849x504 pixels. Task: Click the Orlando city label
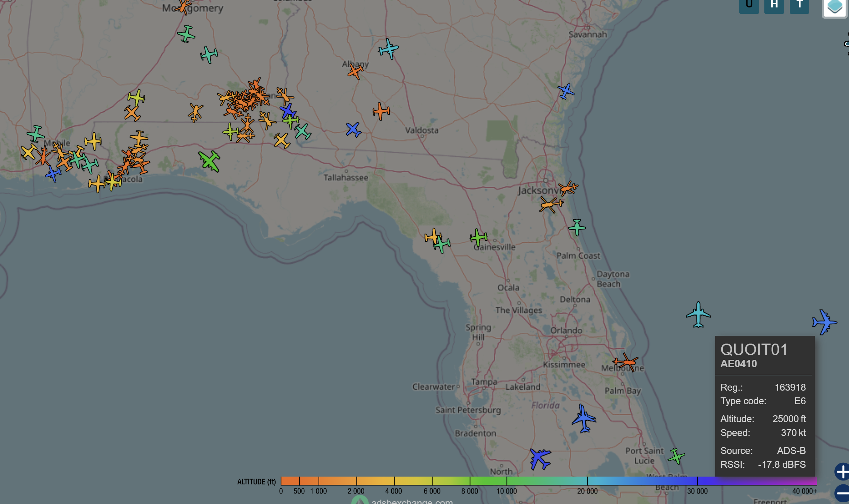(x=566, y=330)
